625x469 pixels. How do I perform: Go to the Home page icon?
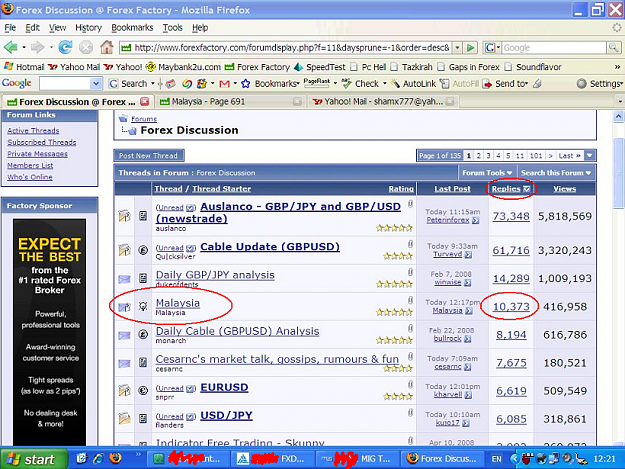pyautogui.click(x=106, y=47)
